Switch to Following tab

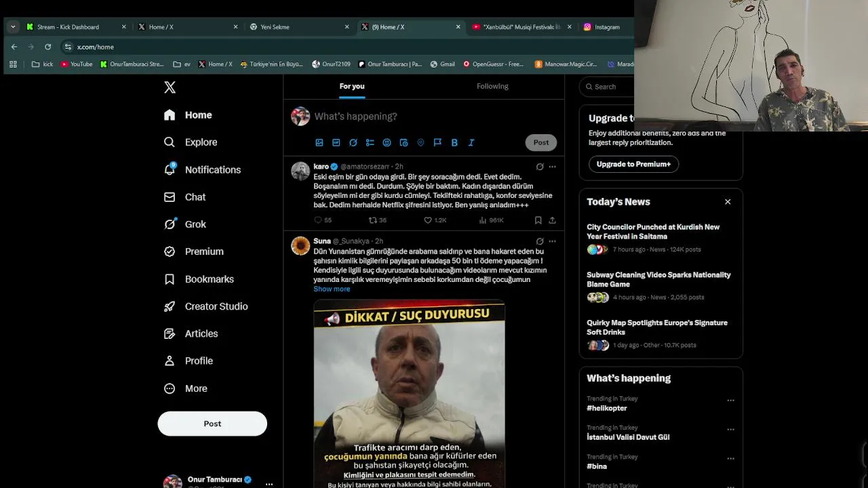click(x=492, y=87)
